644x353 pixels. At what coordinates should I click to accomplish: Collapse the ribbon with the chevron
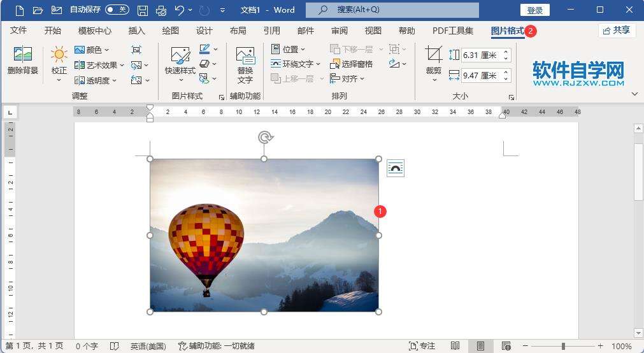click(x=634, y=94)
